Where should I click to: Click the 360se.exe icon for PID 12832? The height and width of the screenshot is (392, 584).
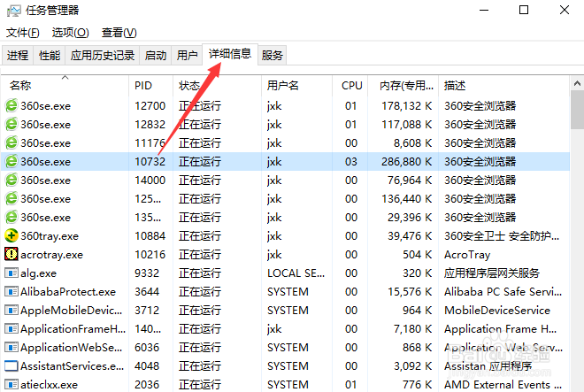pos(12,124)
